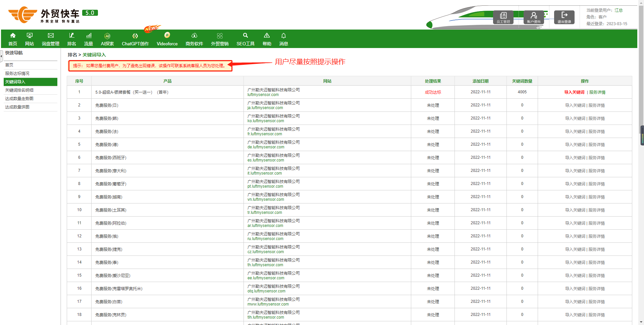Screen dimensions: 644x325
Task: Click the scrollbar down arrow
Action: coord(641,322)
